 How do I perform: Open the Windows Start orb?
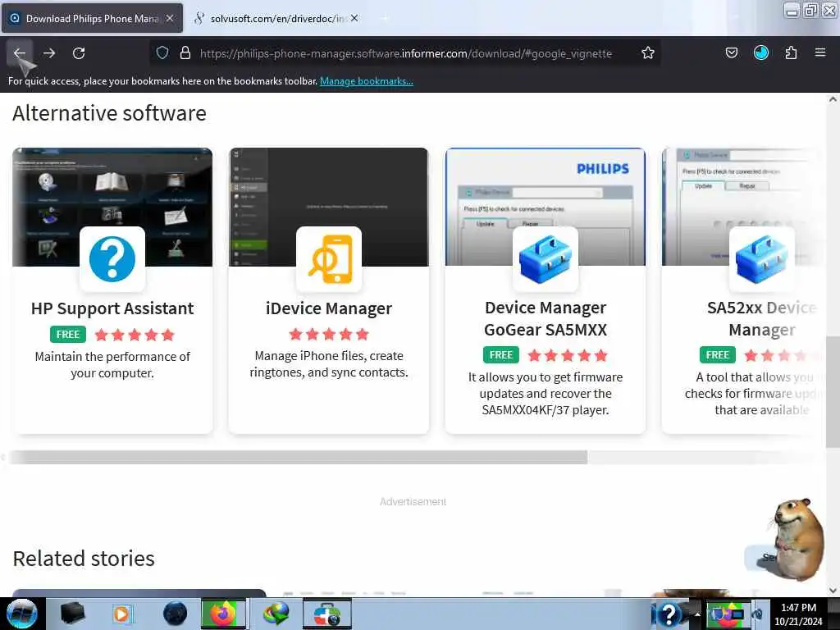point(22,614)
